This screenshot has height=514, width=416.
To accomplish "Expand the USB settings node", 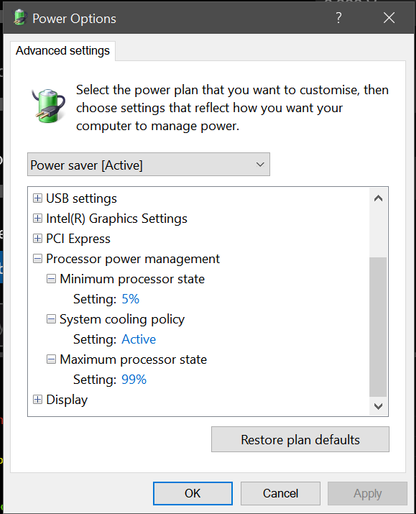I will pos(37,198).
